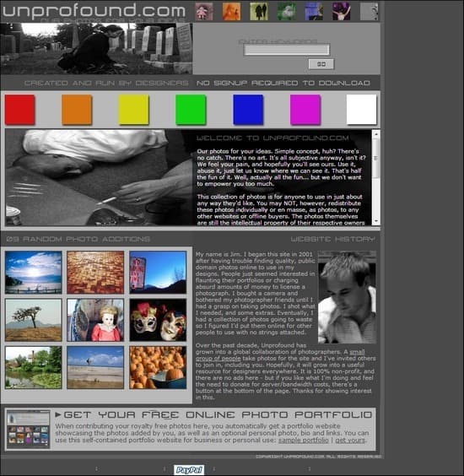Choose the blue color swatch
This screenshot has height=476, width=464.
pyautogui.click(x=248, y=110)
